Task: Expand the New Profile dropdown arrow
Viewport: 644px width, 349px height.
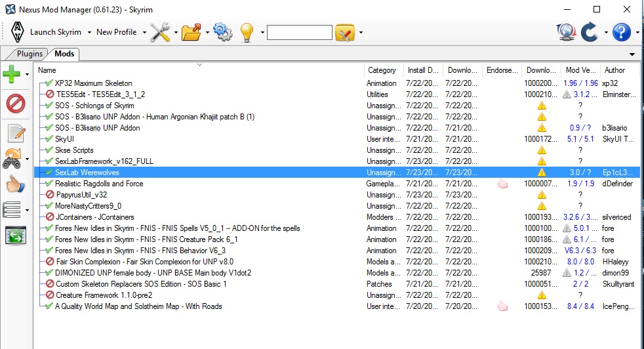Action: click(x=144, y=32)
